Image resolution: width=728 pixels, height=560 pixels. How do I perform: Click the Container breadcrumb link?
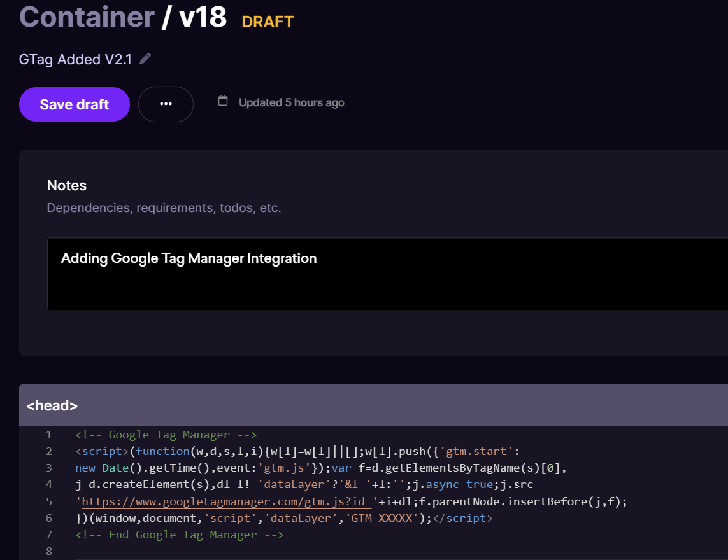pos(87,17)
